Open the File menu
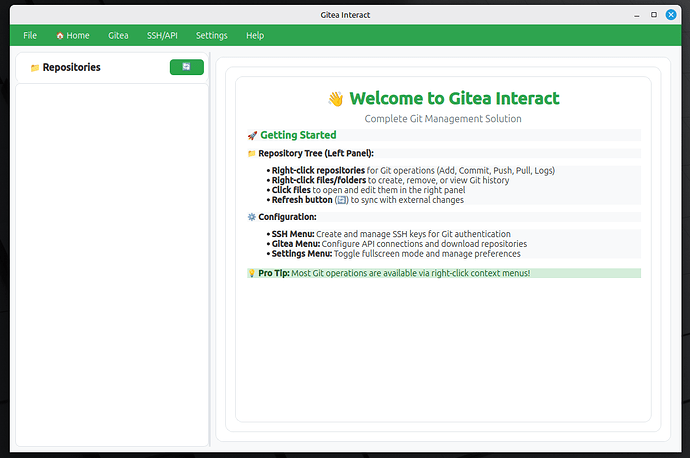 pos(30,35)
